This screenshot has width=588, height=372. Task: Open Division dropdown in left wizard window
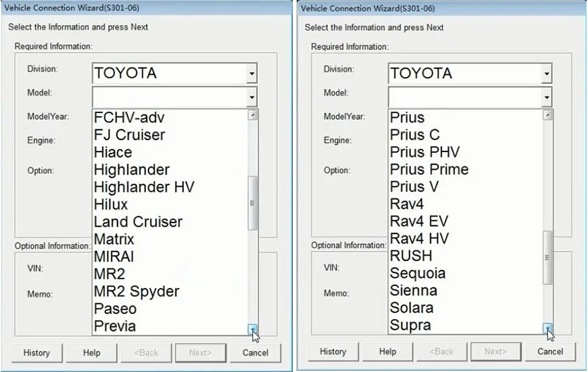(251, 73)
